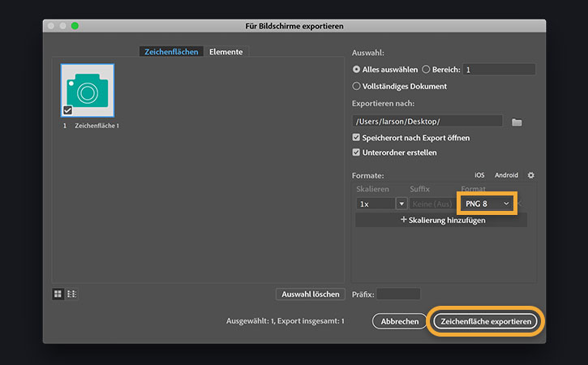The width and height of the screenshot is (588, 365).
Task: Select the Zeichenflächen tab
Action: click(171, 52)
